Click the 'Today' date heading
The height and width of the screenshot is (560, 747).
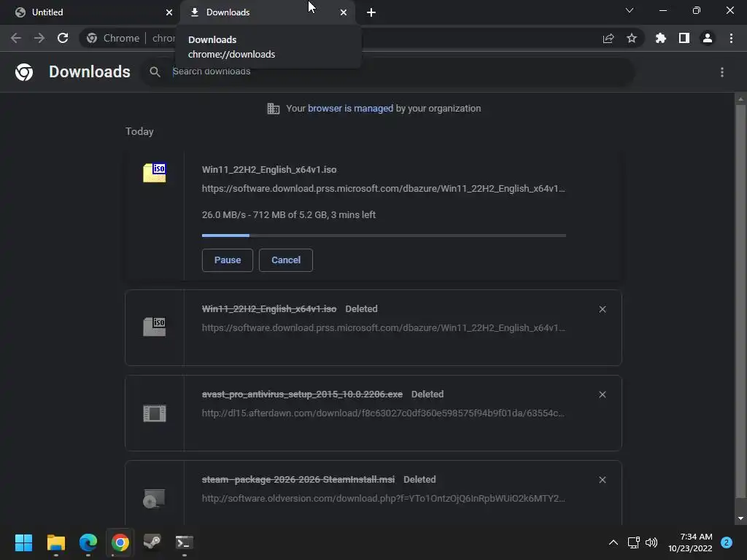(139, 131)
